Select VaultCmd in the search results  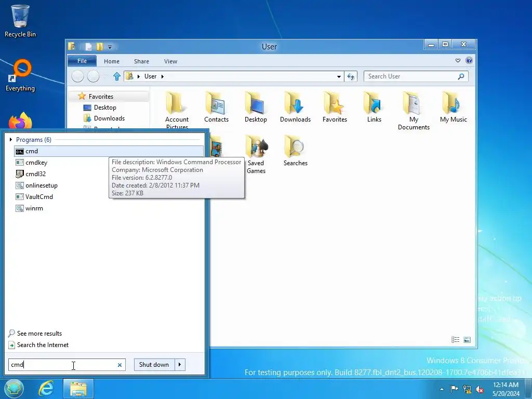coord(34,197)
